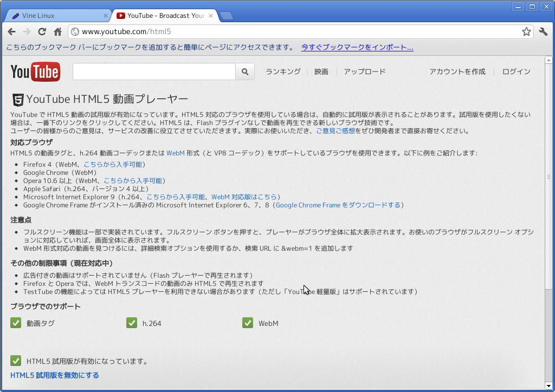Click the HTML5 試用版 enabled checkmark

click(x=16, y=361)
